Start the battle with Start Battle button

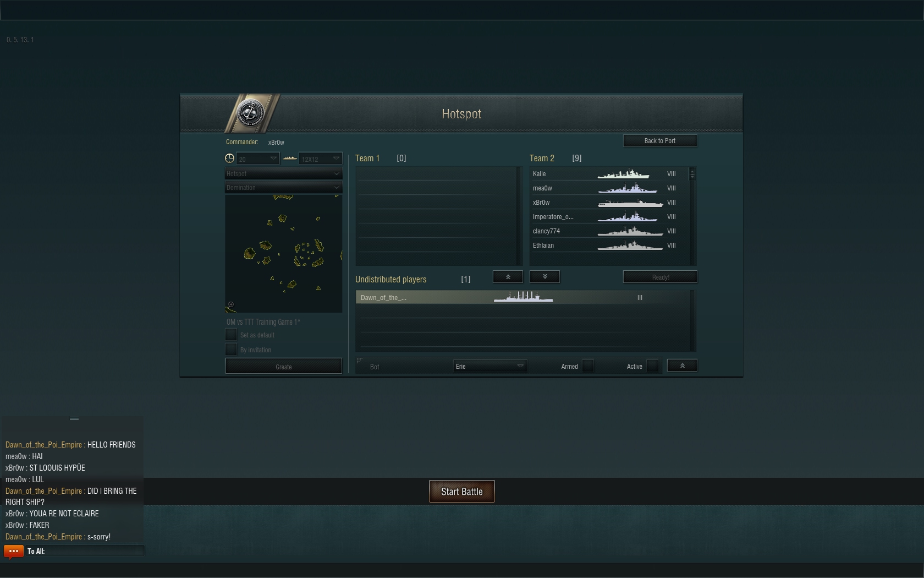tap(462, 492)
